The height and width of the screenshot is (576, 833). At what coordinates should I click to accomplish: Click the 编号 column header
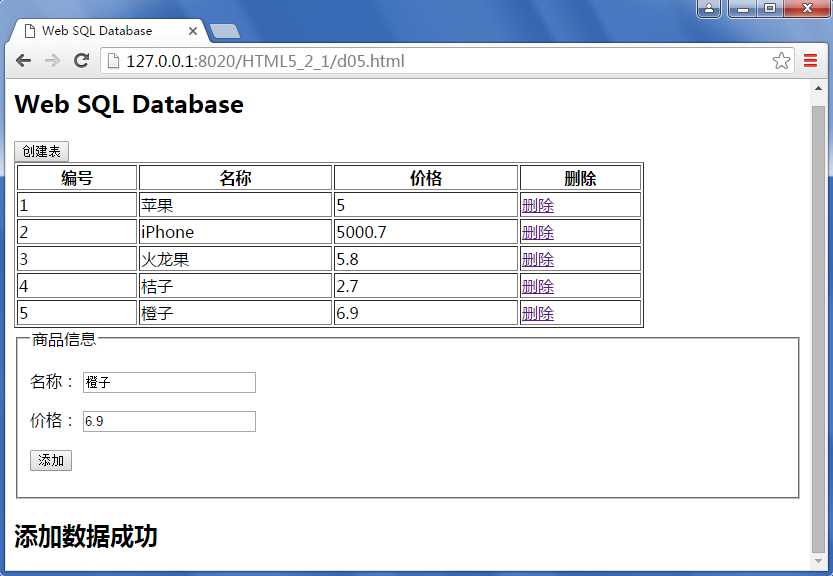(x=77, y=177)
